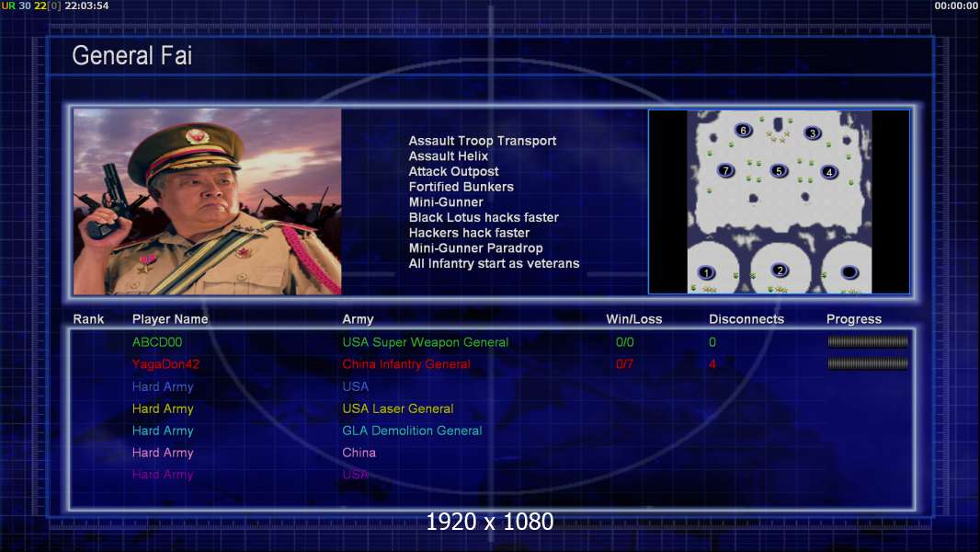Screen dimensions: 980x552
Task: Click "All Infantry start as veterans" text
Action: (494, 263)
